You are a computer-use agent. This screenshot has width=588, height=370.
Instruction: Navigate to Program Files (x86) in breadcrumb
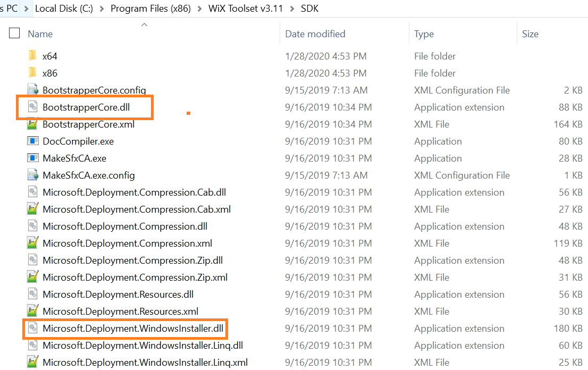(x=150, y=9)
